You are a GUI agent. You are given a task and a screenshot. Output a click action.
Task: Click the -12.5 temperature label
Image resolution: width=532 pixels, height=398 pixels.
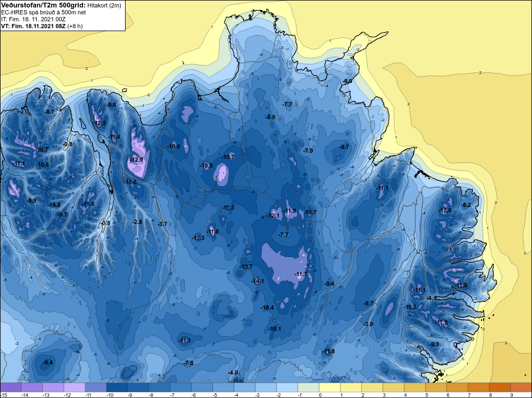pos(100,123)
